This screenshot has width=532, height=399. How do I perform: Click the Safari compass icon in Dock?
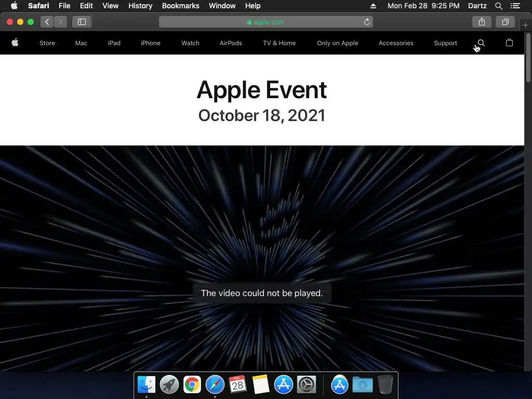point(215,385)
